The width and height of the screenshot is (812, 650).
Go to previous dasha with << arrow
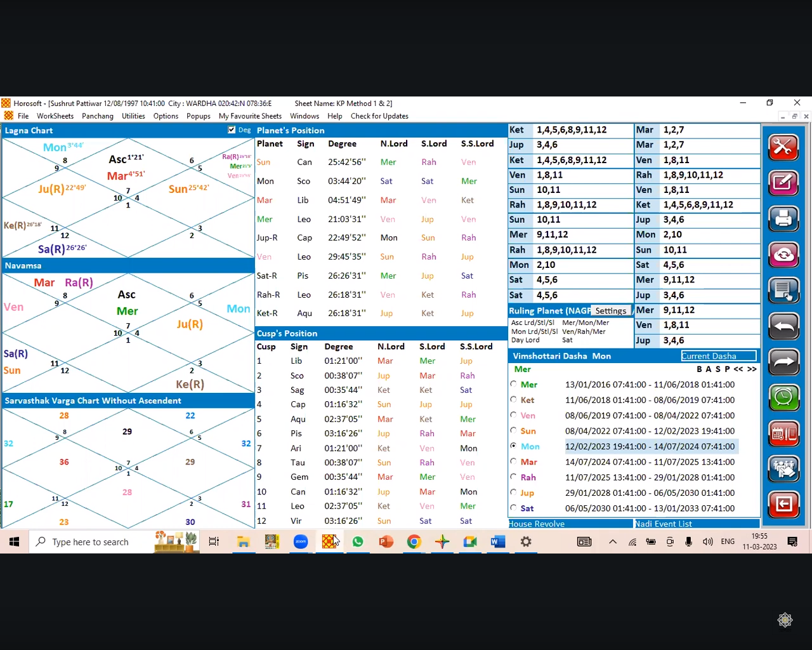click(x=738, y=369)
